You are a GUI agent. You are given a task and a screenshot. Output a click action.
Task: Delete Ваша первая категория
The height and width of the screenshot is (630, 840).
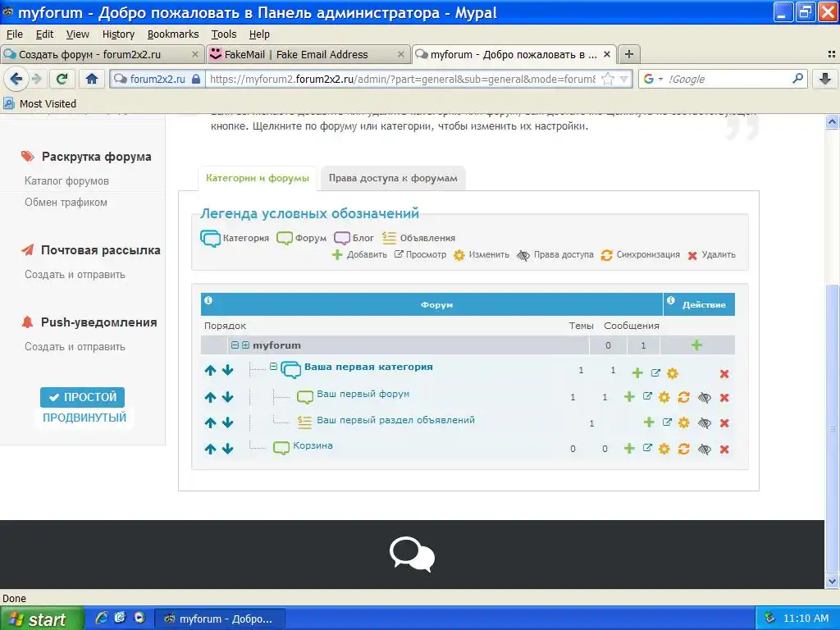tap(724, 374)
